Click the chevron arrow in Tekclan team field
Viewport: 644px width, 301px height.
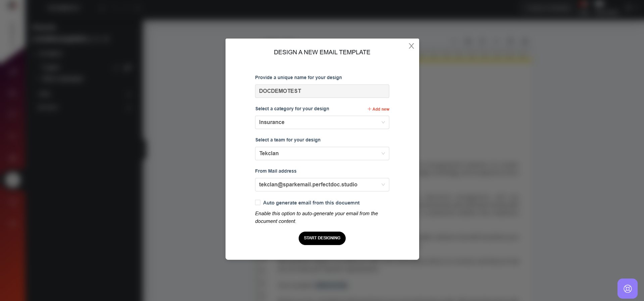tap(383, 154)
